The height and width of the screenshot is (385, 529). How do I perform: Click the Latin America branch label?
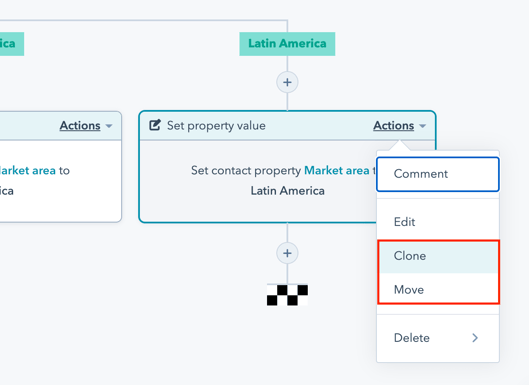[x=287, y=44]
